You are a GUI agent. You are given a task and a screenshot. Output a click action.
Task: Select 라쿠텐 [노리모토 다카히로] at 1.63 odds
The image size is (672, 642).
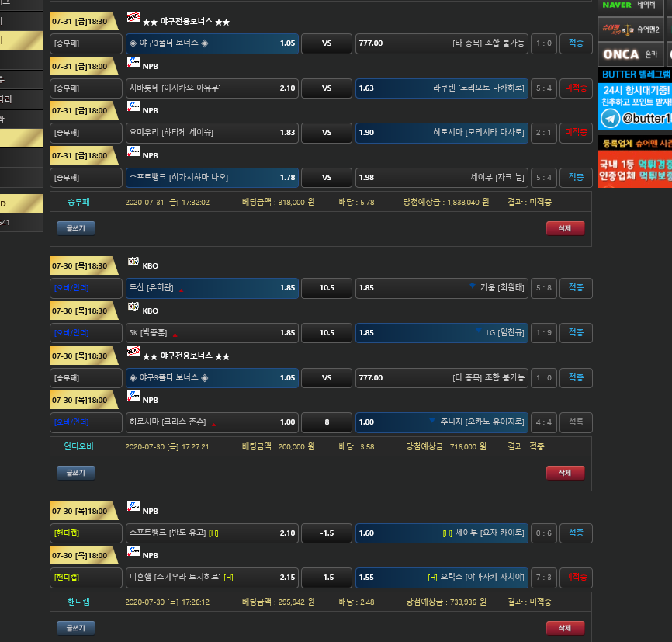tap(442, 88)
